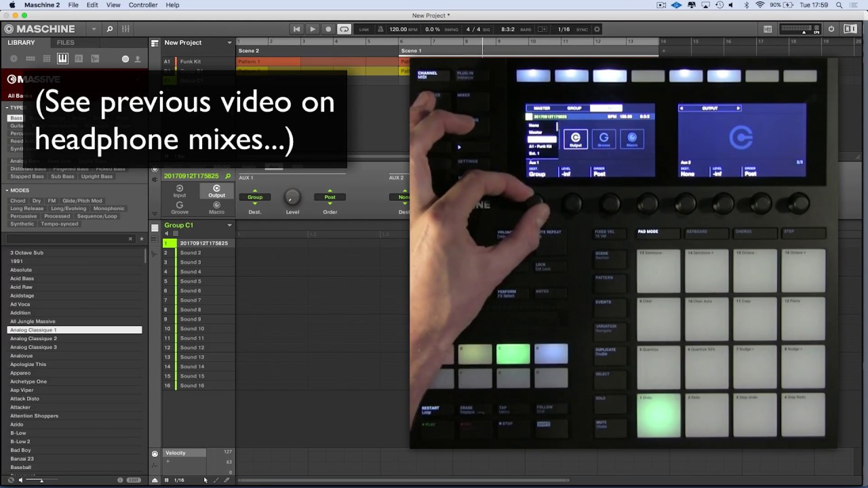Select the Tempo-synced mode tag
This screenshot has height=488, width=868.
(x=60, y=224)
